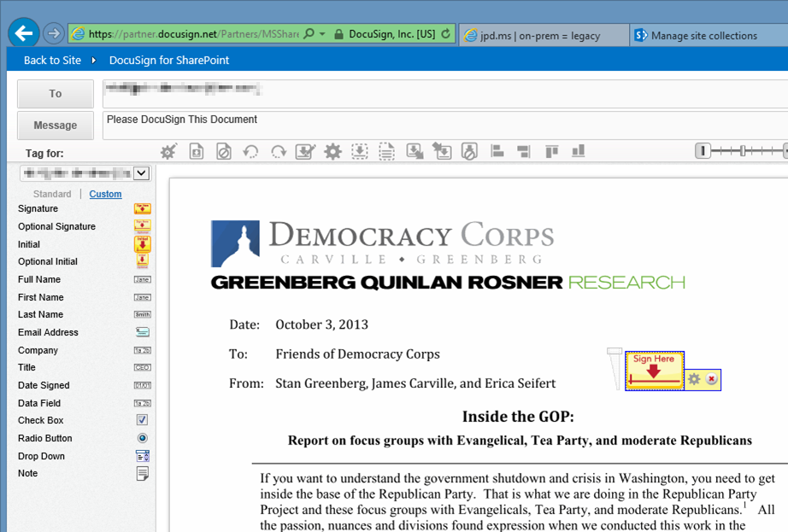Click the browser address bar URL
788x532 pixels.
[x=193, y=34]
